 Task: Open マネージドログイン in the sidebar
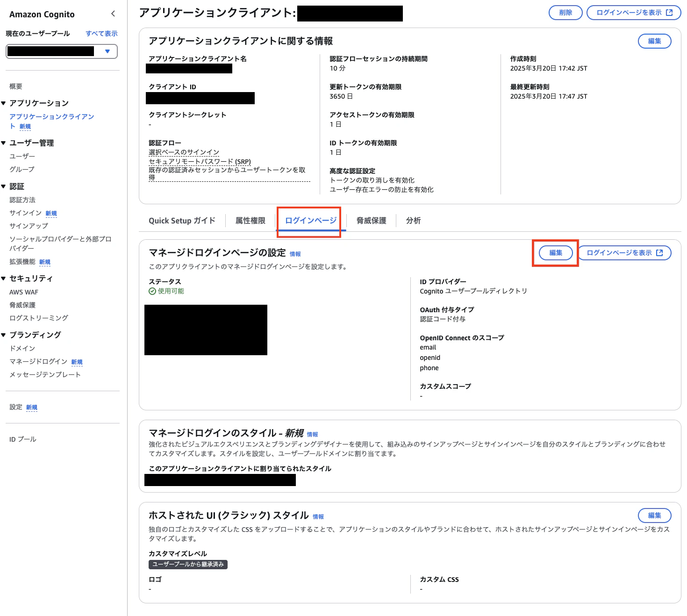(38, 362)
